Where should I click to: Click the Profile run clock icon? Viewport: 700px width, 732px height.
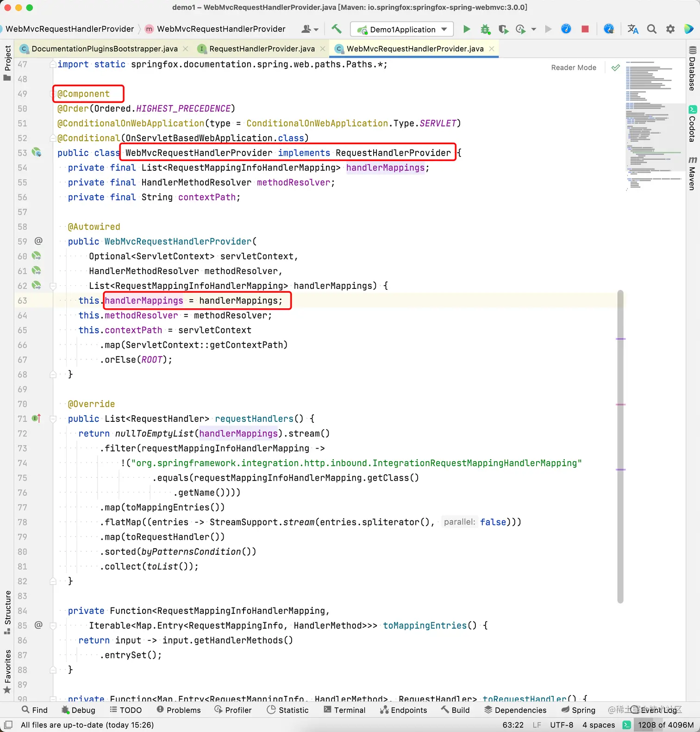(x=521, y=29)
